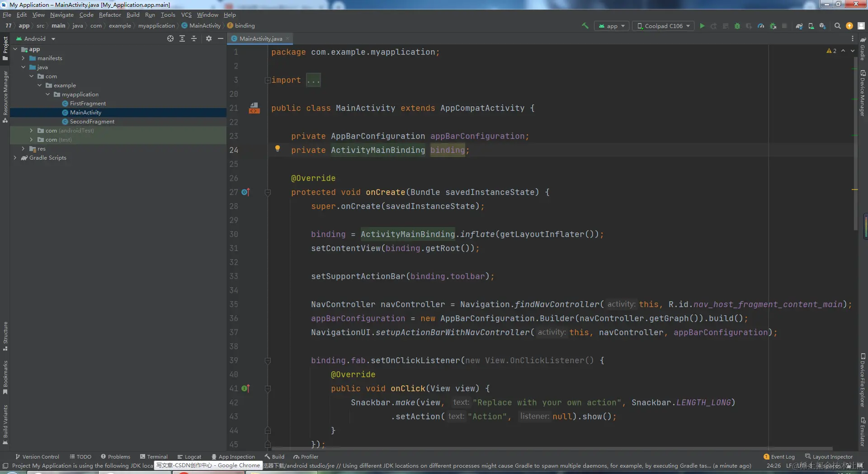Screen dimensions: 868x474
Task: Start debugging with the green bug icon
Action: [x=737, y=26]
